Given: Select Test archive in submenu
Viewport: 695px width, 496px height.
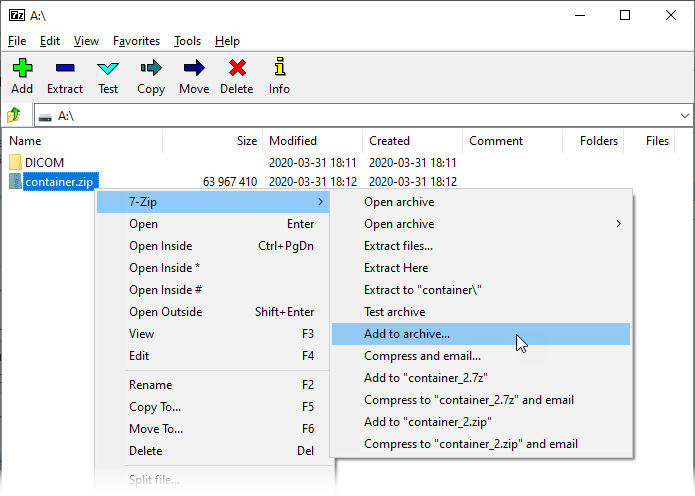Looking at the screenshot, I should [x=481, y=312].
